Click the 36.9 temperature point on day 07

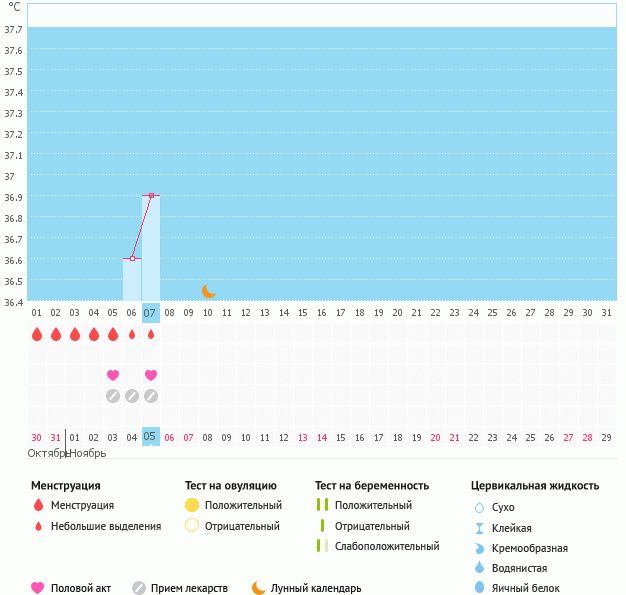point(151,196)
